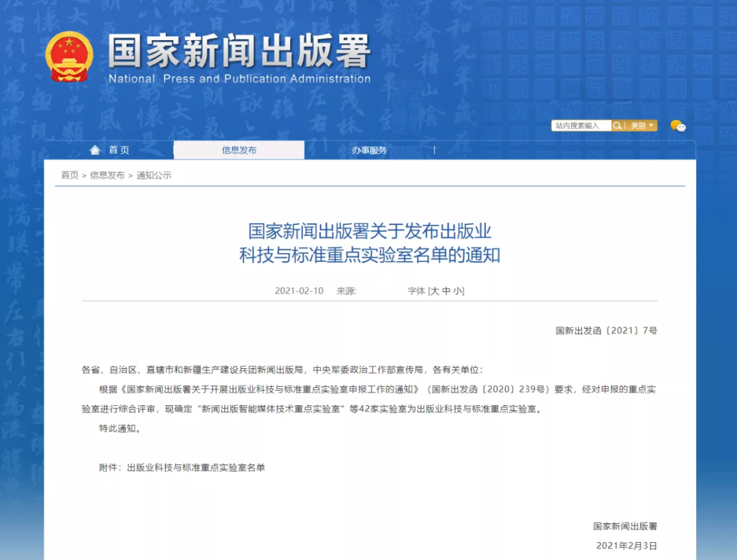Click the magnifier inside the gold search bar
The width and height of the screenshot is (737, 560).
click(x=617, y=125)
